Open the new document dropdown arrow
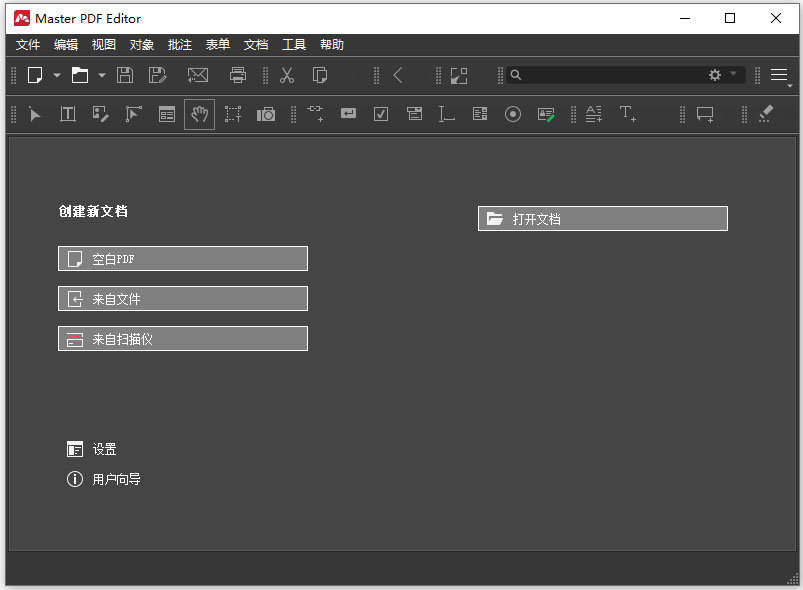The image size is (803, 590). 57,75
